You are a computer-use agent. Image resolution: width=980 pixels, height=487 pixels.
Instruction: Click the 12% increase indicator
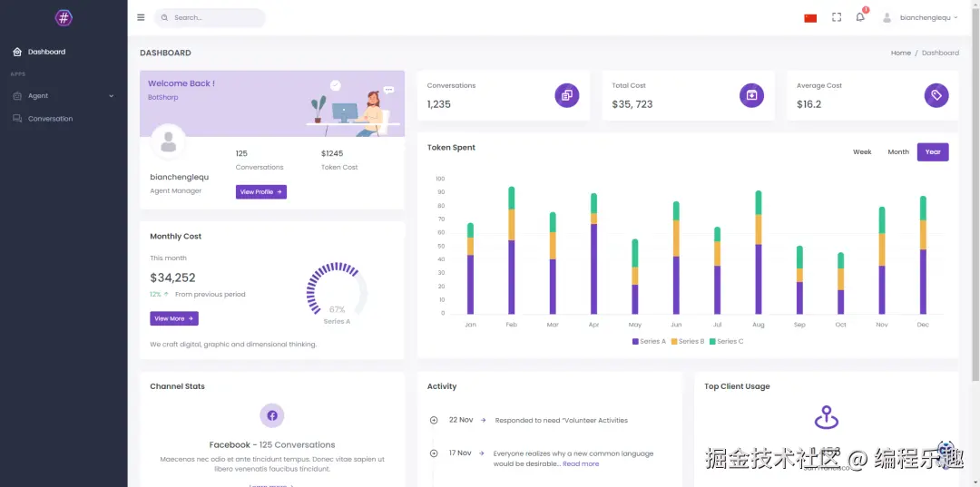point(160,294)
